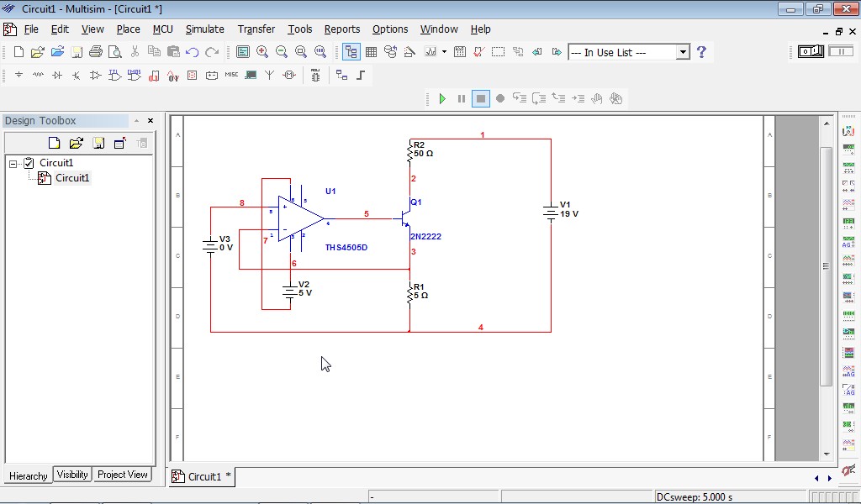861x504 pixels.
Task: Toggle the simulation pause switch button
Action: 841,51
